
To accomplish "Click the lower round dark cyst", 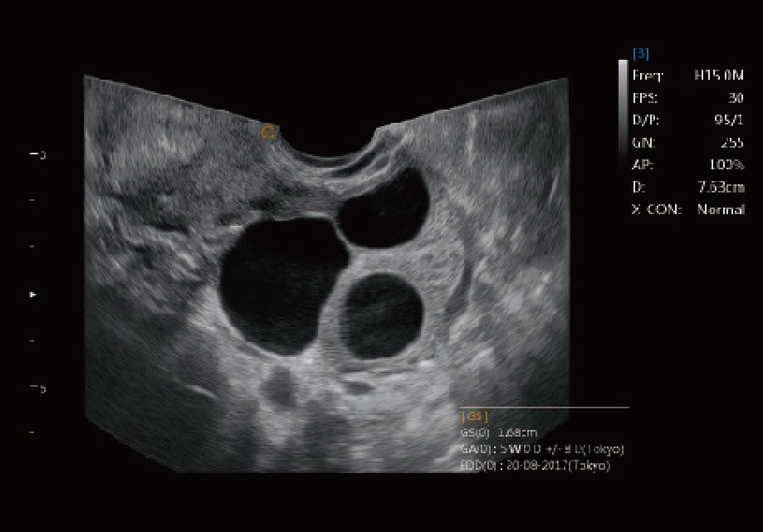I will 382,315.
